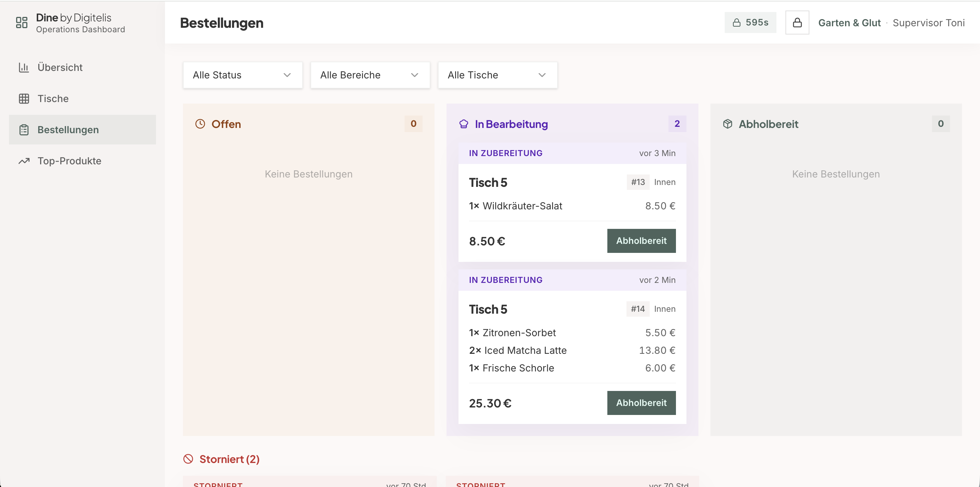The image size is (980, 487).
Task: Click the 'vor 2 Min' timestamp
Action: tap(657, 280)
